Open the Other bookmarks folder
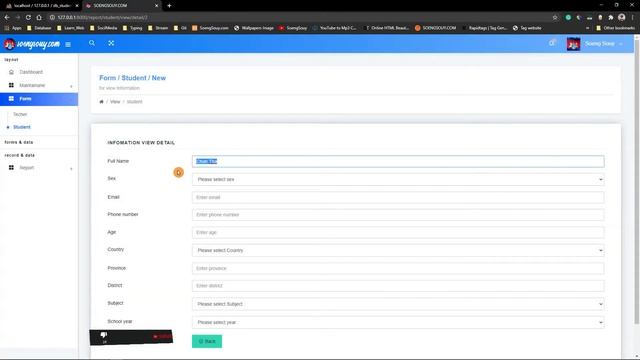 [615, 28]
